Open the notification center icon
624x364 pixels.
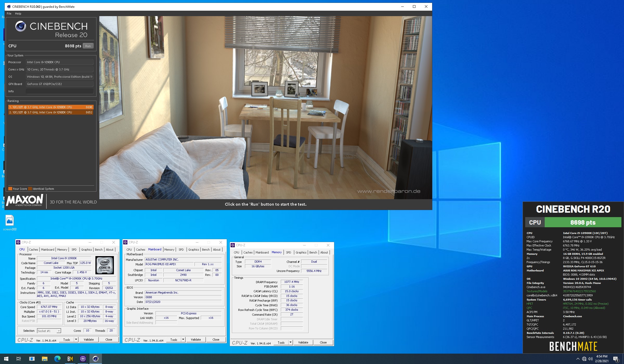pyautogui.click(x=616, y=359)
